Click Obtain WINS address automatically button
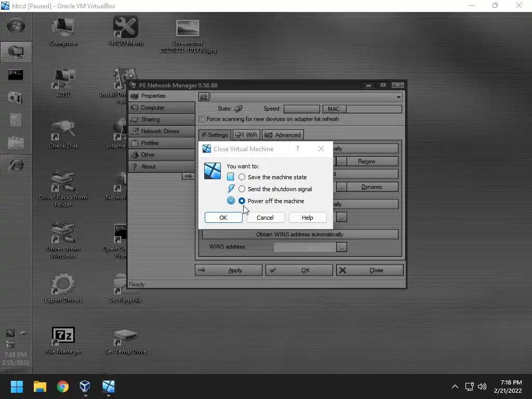This screenshot has height=399, width=532. 300,234
